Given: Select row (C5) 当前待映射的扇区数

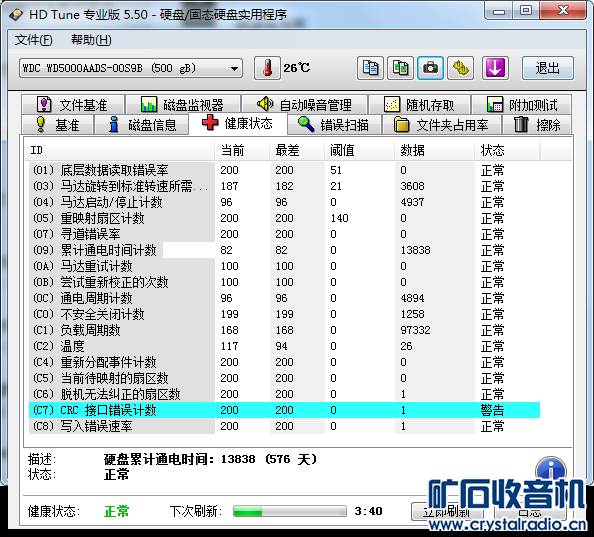Looking at the screenshot, I should [284, 378].
